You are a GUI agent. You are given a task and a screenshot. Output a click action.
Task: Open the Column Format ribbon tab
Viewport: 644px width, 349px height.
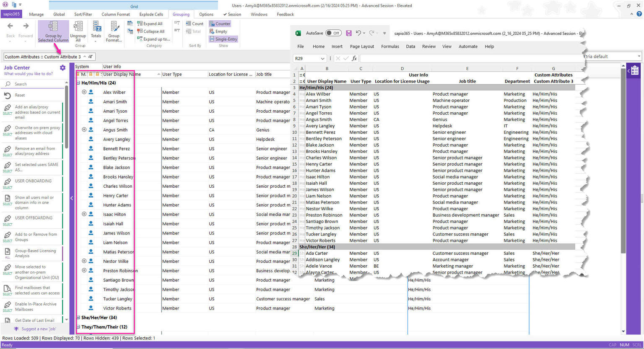[x=116, y=14]
